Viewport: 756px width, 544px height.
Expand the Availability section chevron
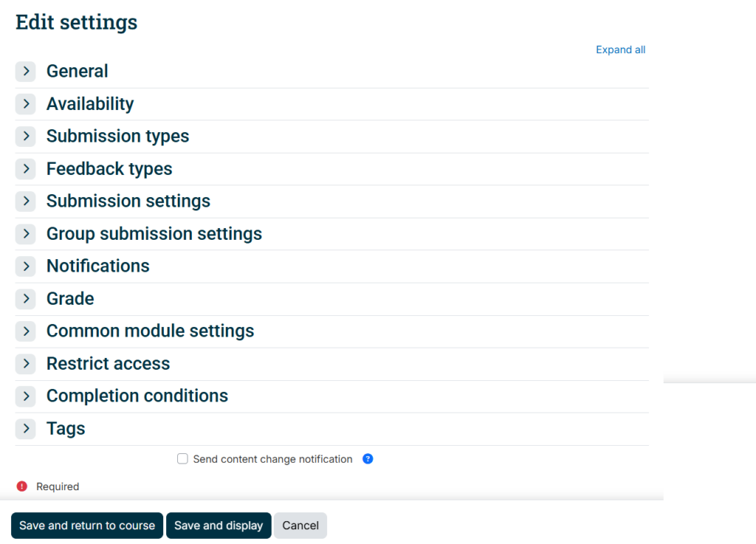[26, 104]
